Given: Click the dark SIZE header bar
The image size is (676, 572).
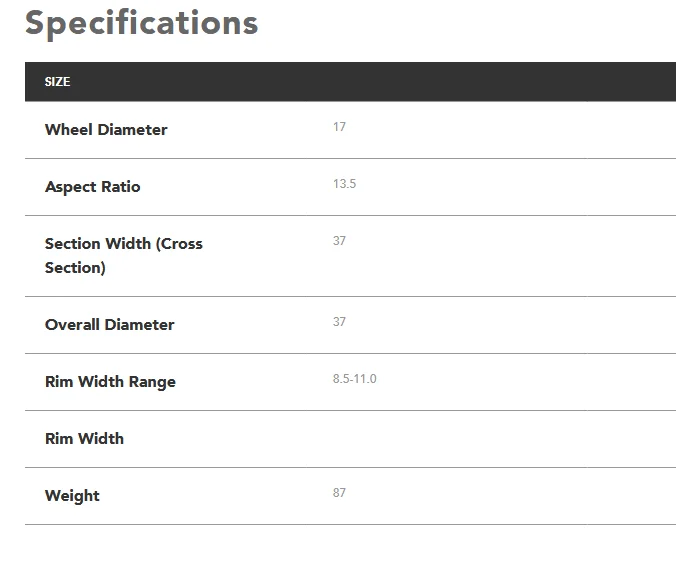Looking at the screenshot, I should 351,82.
